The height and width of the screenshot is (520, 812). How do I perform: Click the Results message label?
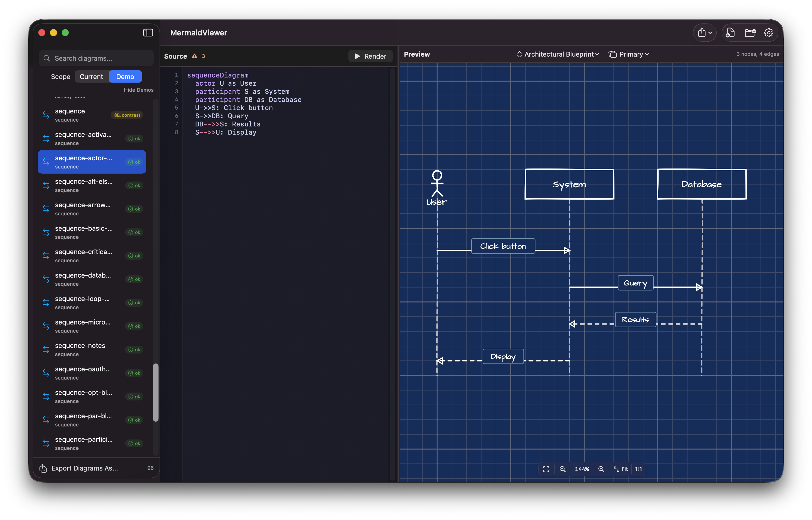tap(635, 320)
